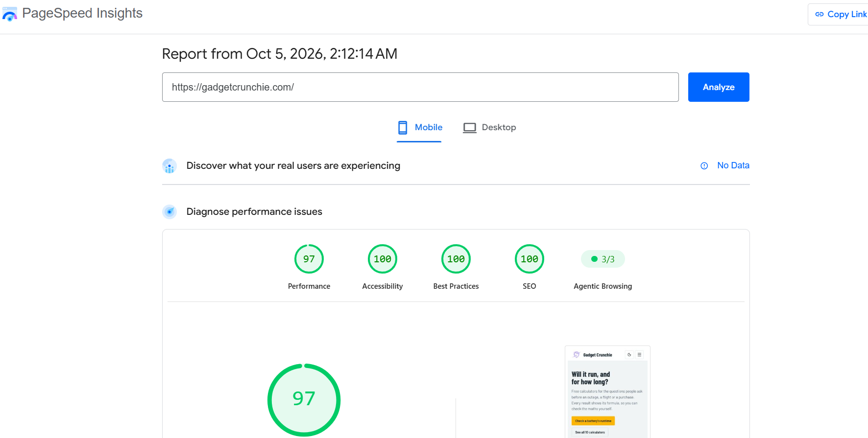Image resolution: width=868 pixels, height=438 pixels.
Task: Click the hamburger menu icon in the screenshot preview
Action: (639, 355)
